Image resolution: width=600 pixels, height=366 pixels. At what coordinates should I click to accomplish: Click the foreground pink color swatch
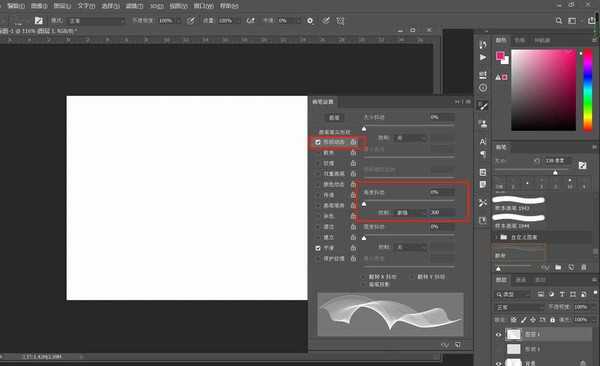(500, 56)
